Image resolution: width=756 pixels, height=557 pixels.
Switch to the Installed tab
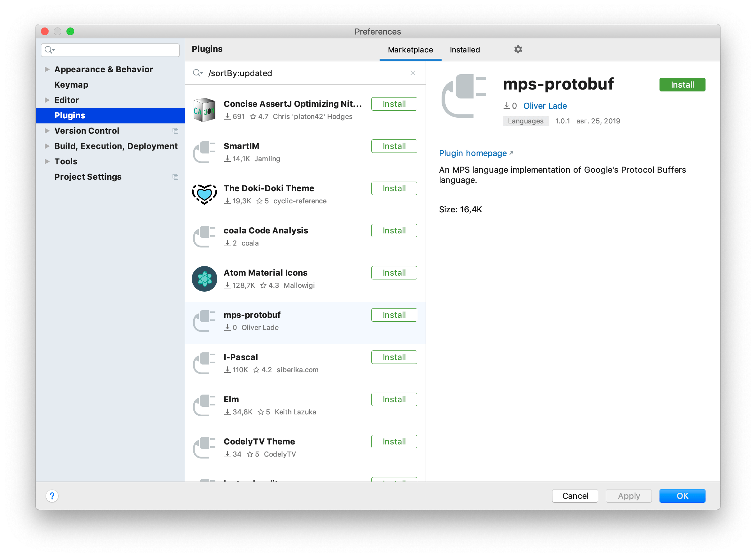pos(465,50)
